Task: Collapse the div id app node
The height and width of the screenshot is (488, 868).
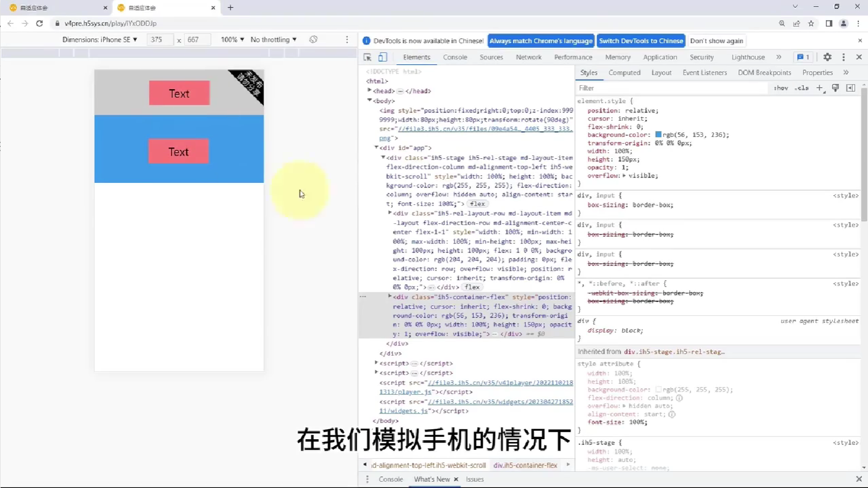Action: (x=376, y=148)
